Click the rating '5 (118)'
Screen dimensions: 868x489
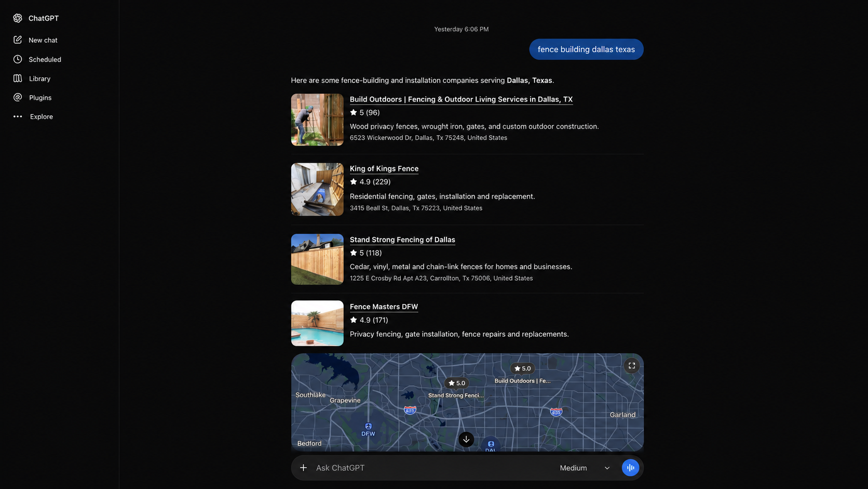pos(366,253)
